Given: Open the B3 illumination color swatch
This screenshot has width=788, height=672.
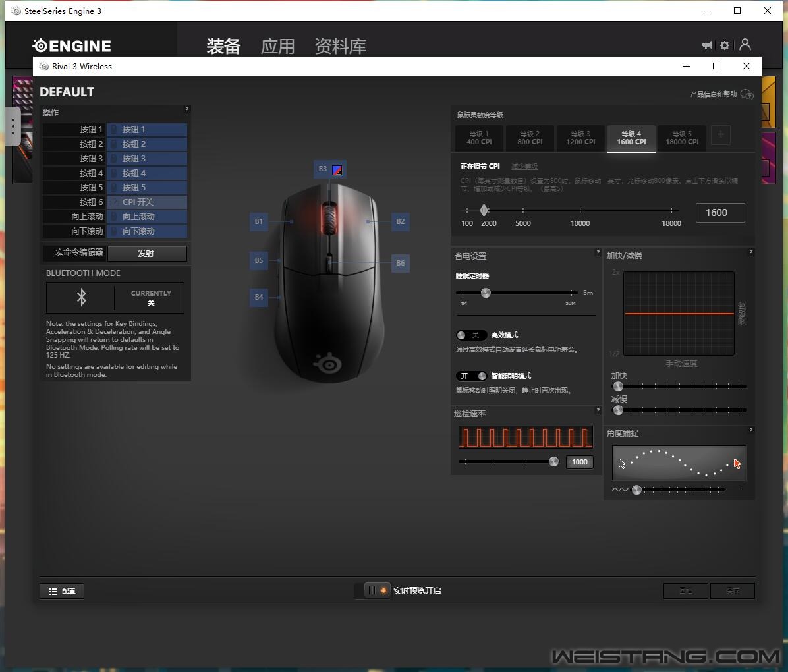Looking at the screenshot, I should point(337,170).
